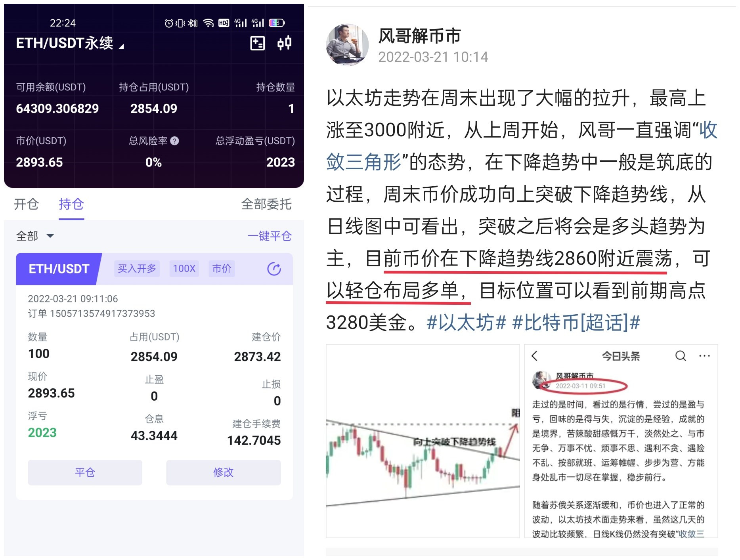Switch to the 开仓 tab
This screenshot has width=740, height=560.
26,204
